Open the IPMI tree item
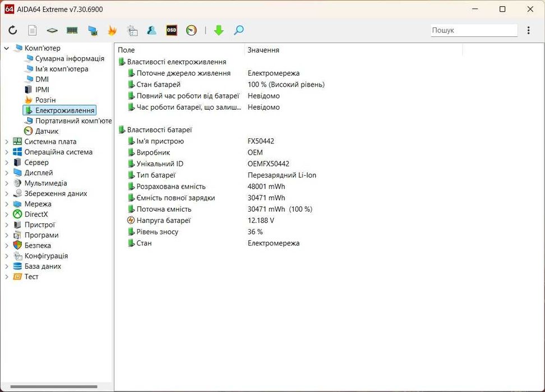Screen dimensions: 545x392 pos(42,90)
